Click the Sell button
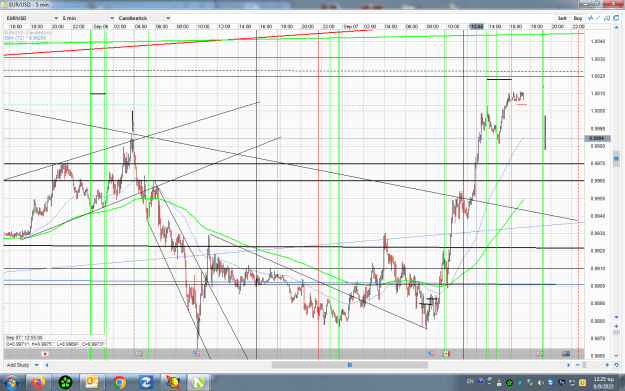625x391 pixels. tap(562, 18)
